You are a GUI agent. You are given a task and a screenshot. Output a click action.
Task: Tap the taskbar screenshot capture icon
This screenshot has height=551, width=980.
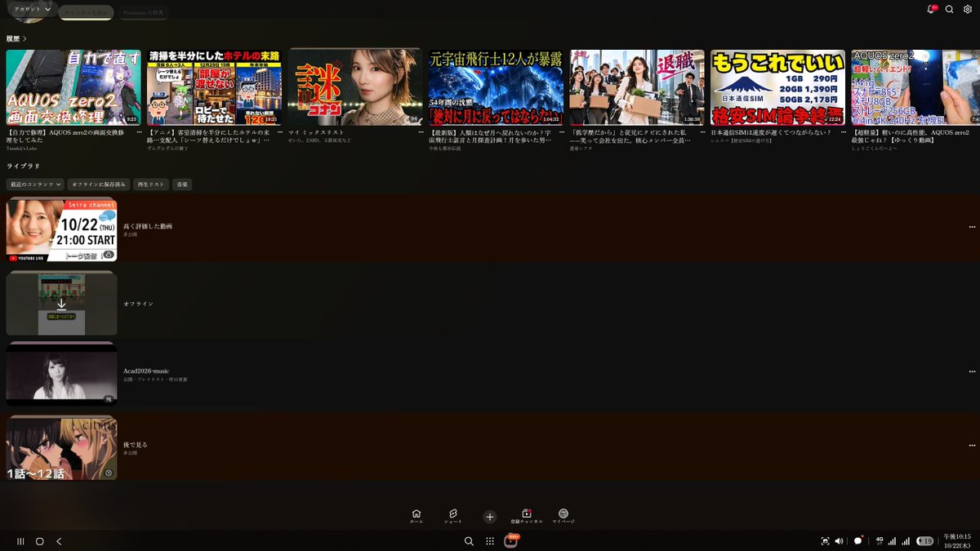[x=825, y=541]
